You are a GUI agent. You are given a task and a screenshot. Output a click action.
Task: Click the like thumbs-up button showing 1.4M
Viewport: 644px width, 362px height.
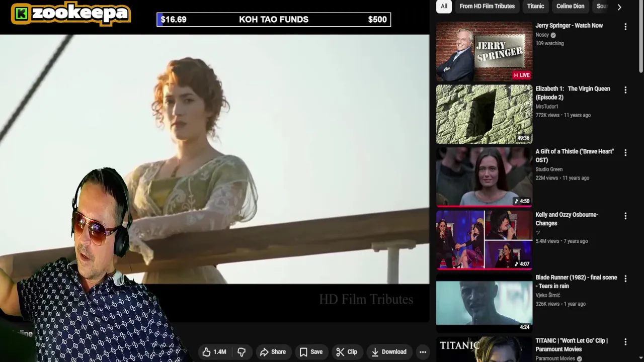(214, 352)
